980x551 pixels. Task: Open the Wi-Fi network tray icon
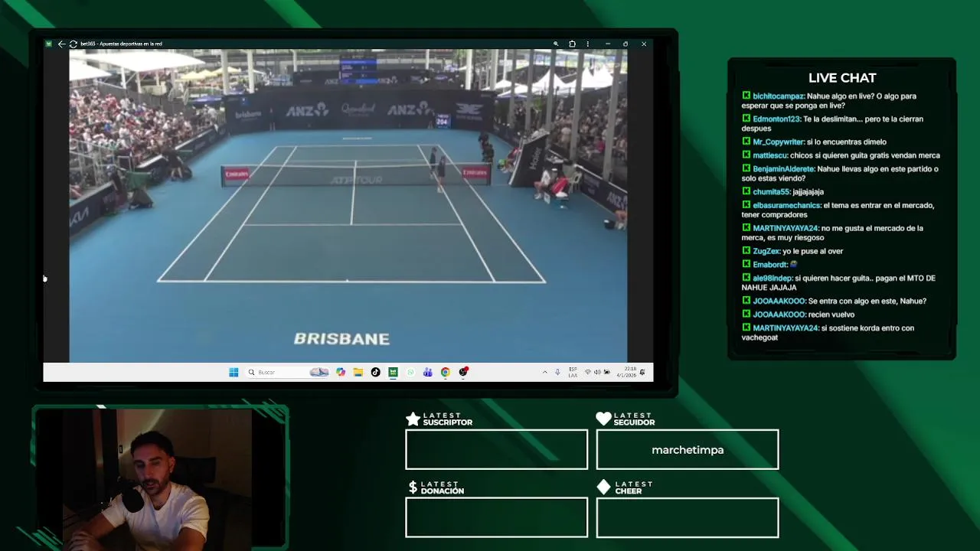coord(587,372)
